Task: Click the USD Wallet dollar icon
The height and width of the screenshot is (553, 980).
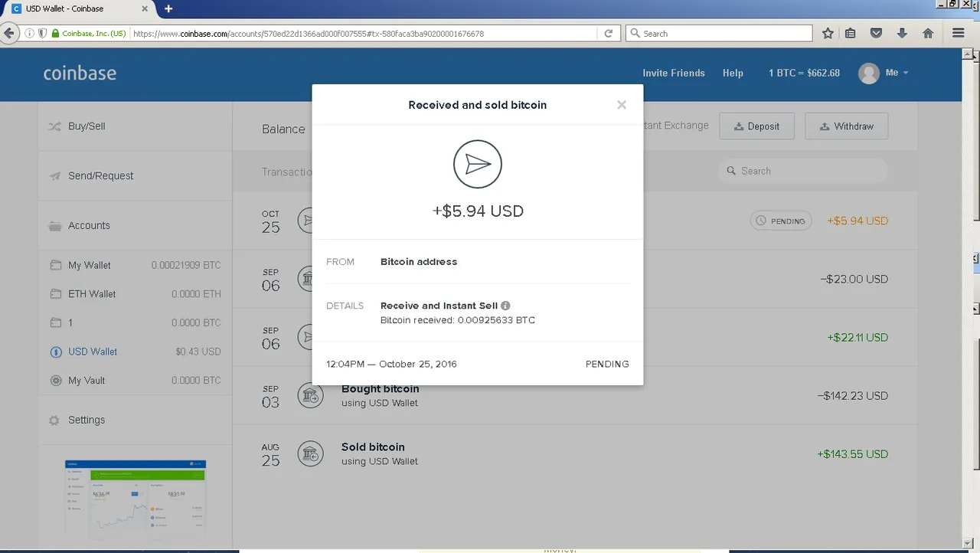Action: point(55,352)
